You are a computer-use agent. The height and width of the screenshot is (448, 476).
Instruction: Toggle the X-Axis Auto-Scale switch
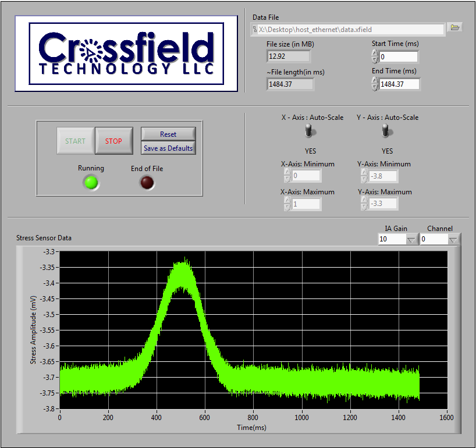click(x=309, y=131)
